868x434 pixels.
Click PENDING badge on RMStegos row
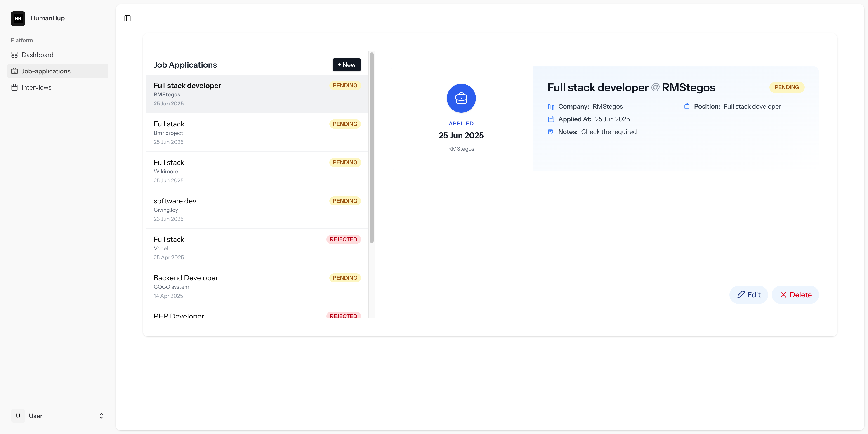tap(345, 85)
